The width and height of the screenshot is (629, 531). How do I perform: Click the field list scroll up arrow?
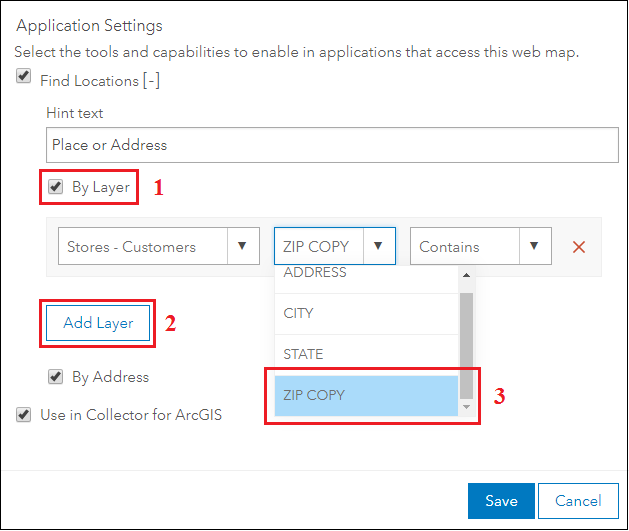(x=466, y=275)
